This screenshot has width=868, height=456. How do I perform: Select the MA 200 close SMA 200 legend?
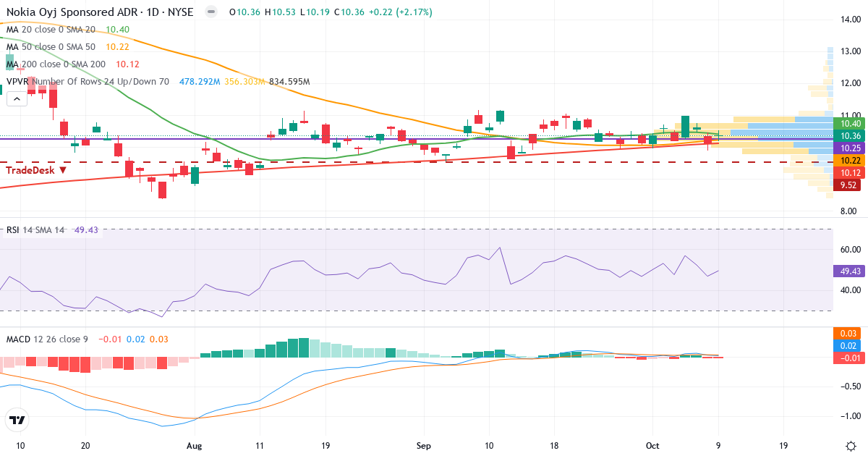56,64
